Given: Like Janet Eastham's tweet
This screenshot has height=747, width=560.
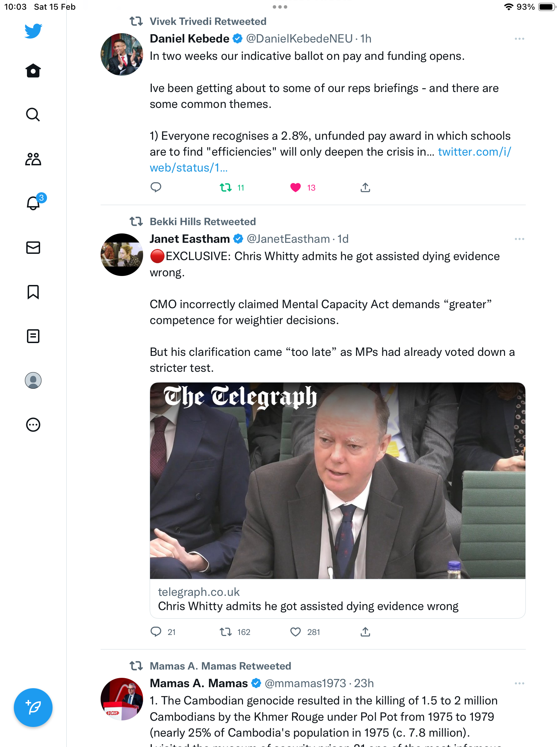Looking at the screenshot, I should 296,632.
